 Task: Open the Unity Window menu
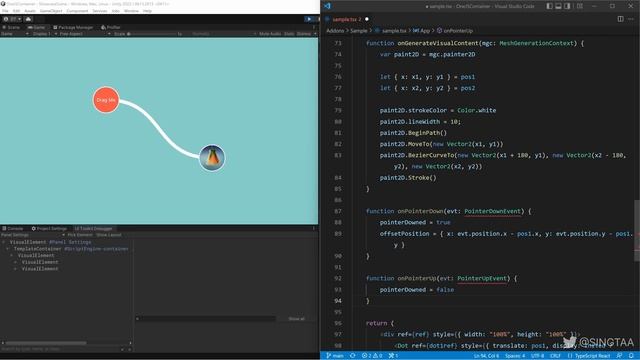tap(131, 11)
